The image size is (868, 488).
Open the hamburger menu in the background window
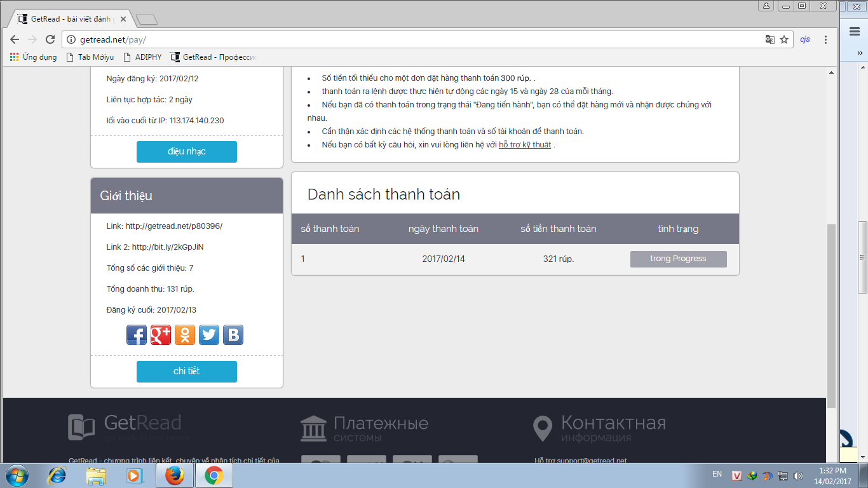855,30
